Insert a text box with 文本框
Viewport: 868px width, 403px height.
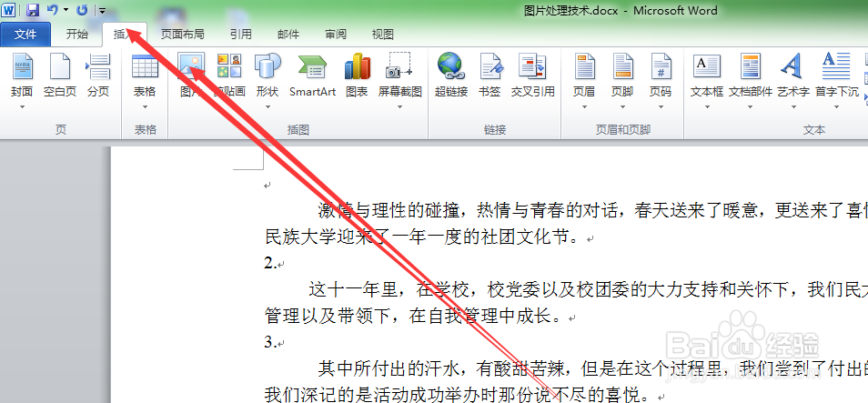[707, 75]
